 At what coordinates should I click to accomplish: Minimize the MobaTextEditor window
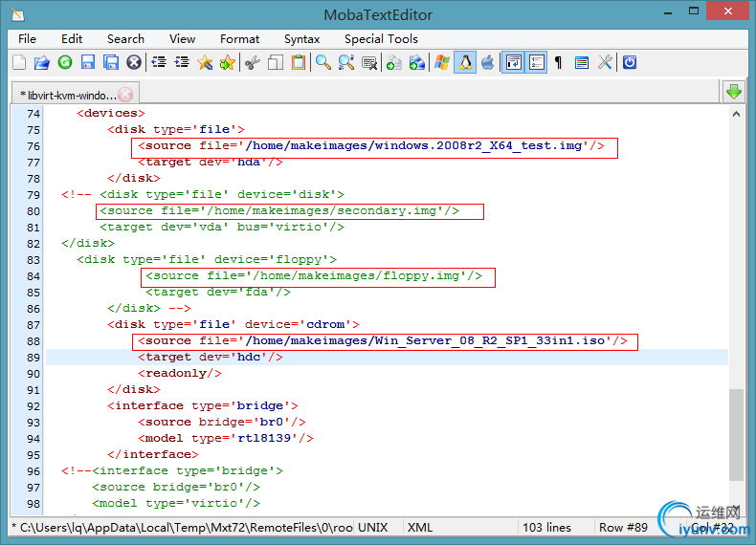click(x=668, y=12)
